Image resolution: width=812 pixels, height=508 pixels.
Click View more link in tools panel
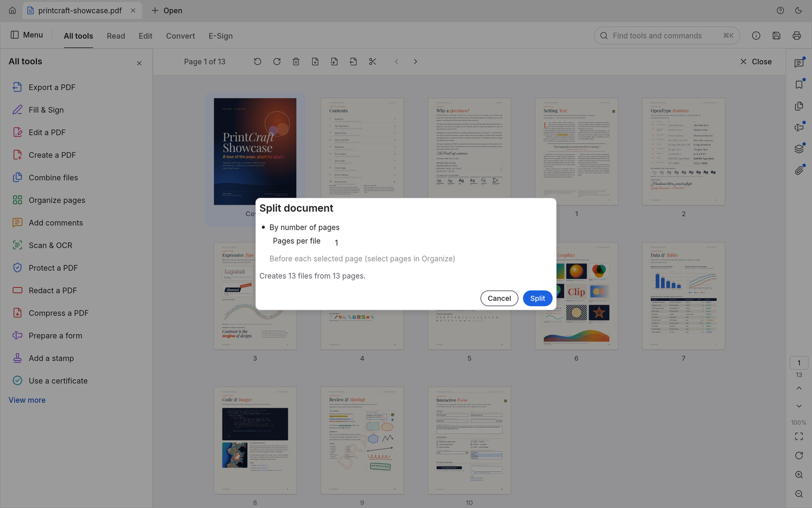point(27,400)
